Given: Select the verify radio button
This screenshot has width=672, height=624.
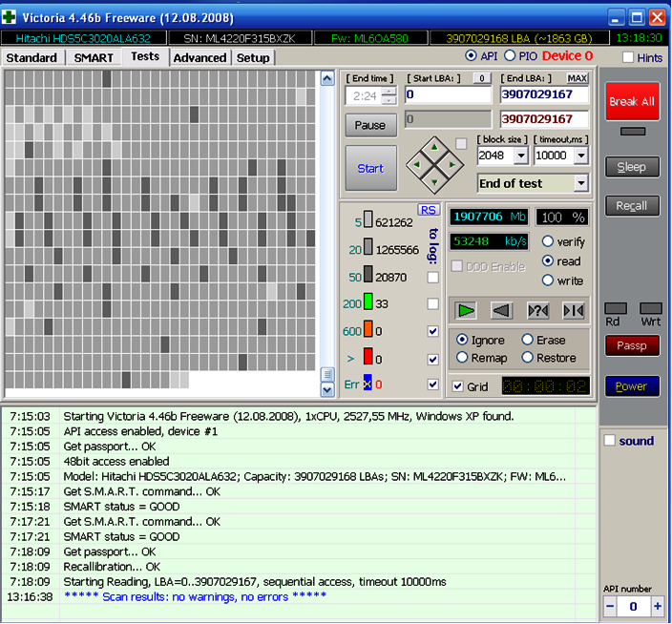Looking at the screenshot, I should pos(548,241).
